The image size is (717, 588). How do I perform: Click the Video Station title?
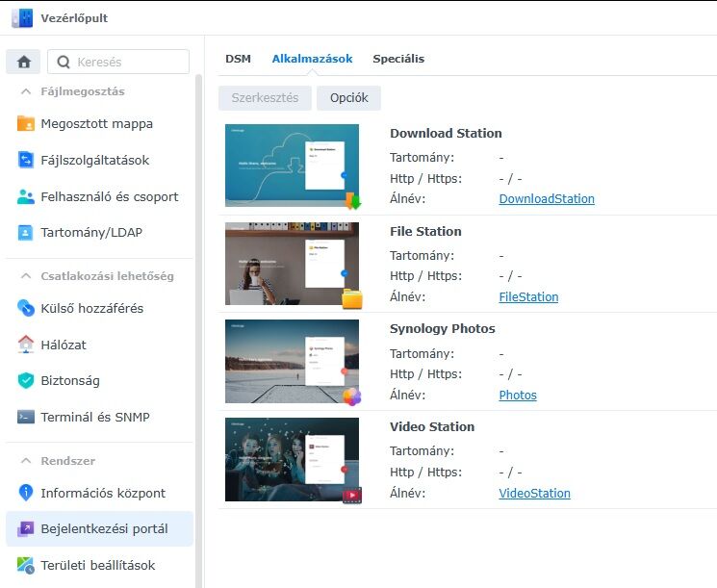pyautogui.click(x=432, y=427)
